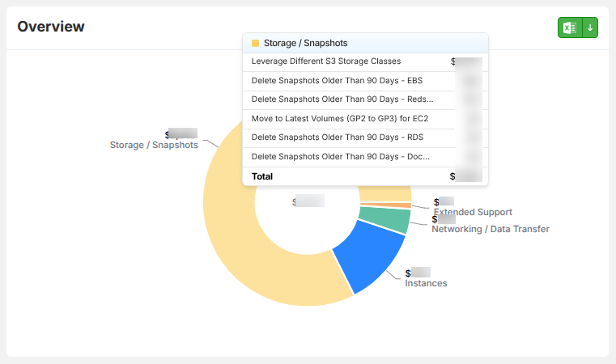Click the Overview heading
Image resolution: width=616 pixels, height=364 pixels.
(51, 27)
